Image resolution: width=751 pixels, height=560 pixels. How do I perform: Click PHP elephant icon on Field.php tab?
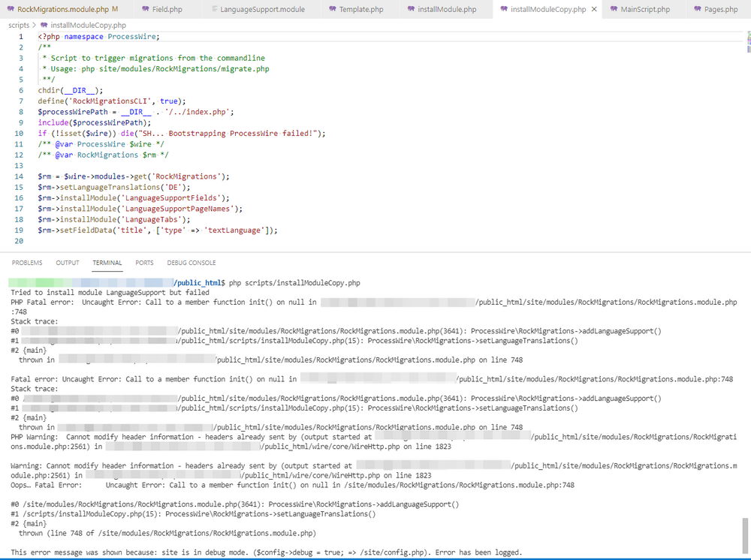146,10
